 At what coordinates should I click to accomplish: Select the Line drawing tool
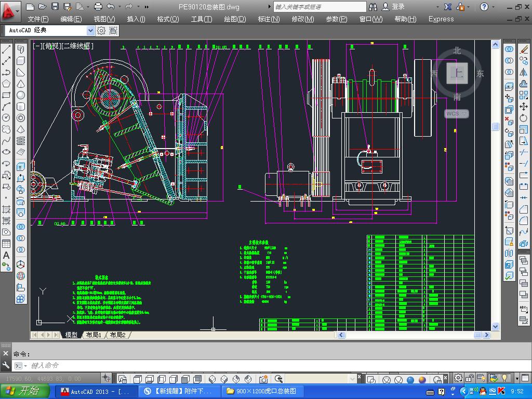tap(6, 50)
